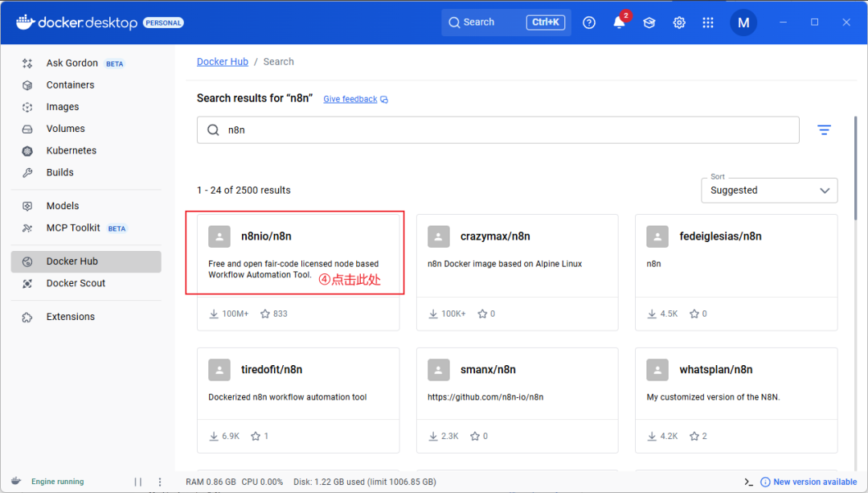
Task: Click New version available link
Action: 809,482
